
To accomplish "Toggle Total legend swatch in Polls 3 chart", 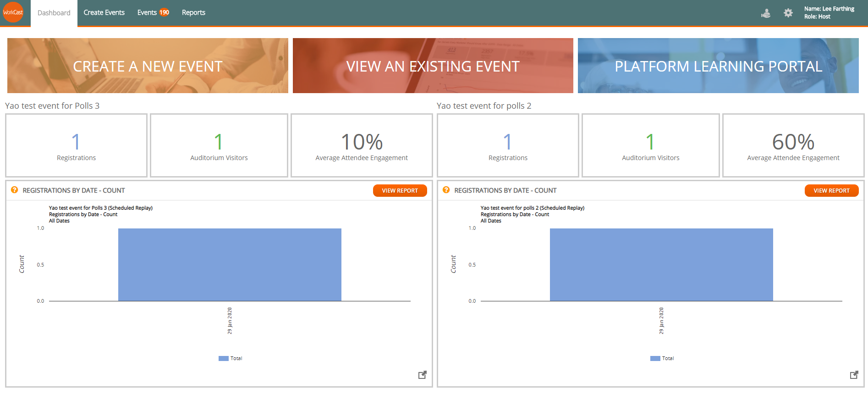I will click(x=224, y=358).
